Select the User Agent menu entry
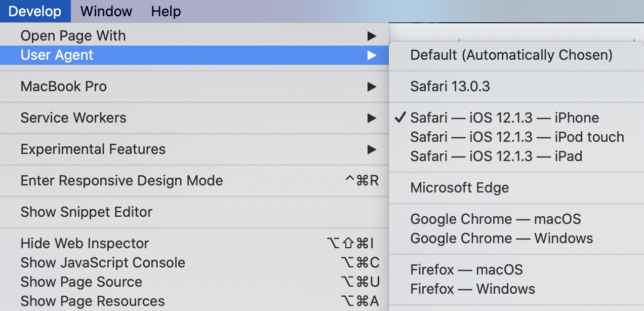 (x=194, y=55)
